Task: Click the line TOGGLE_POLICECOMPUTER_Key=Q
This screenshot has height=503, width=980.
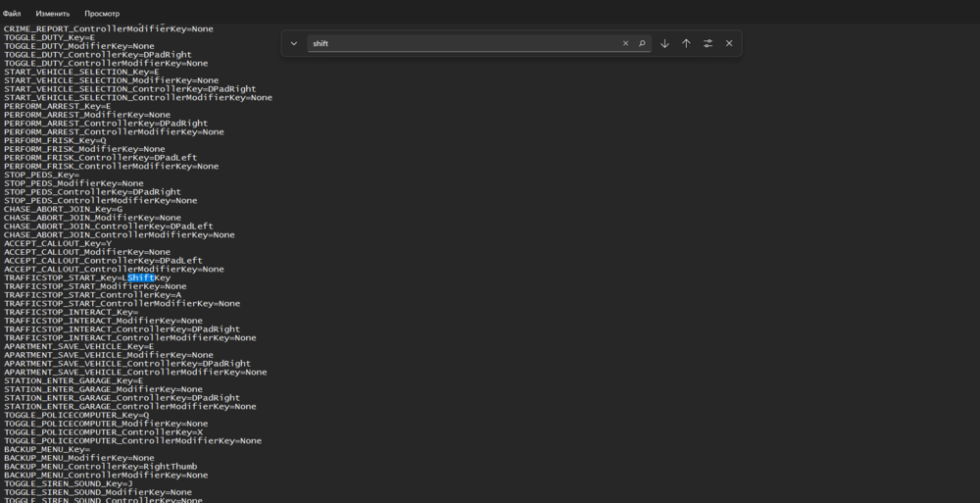Action: (x=76, y=416)
